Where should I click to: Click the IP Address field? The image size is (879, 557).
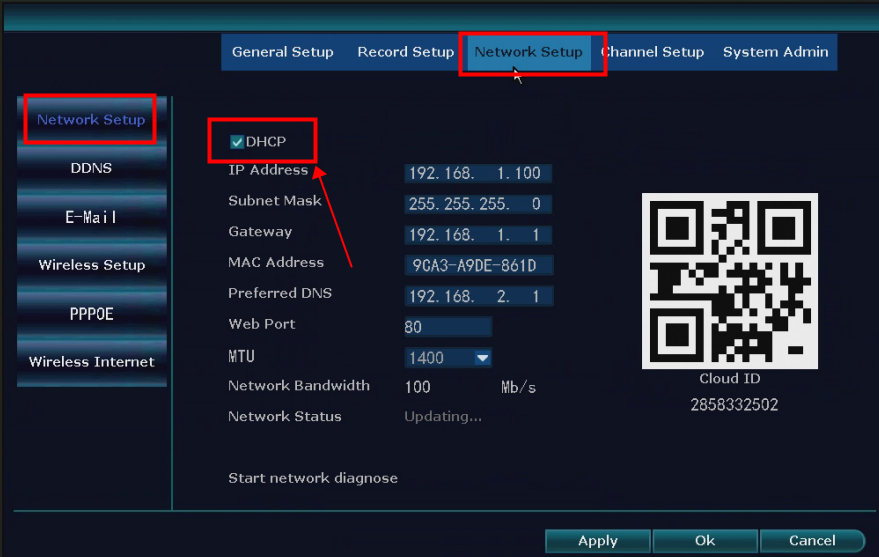point(478,173)
